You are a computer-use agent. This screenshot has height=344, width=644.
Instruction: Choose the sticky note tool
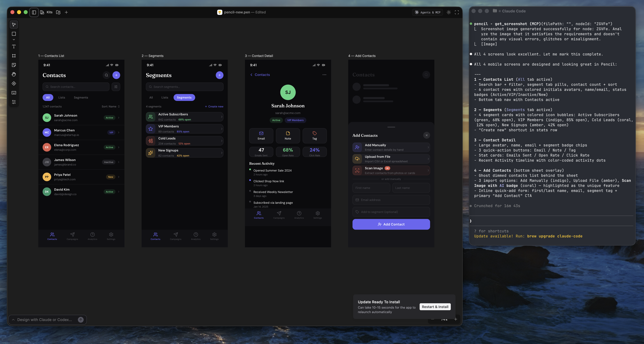tap(14, 65)
